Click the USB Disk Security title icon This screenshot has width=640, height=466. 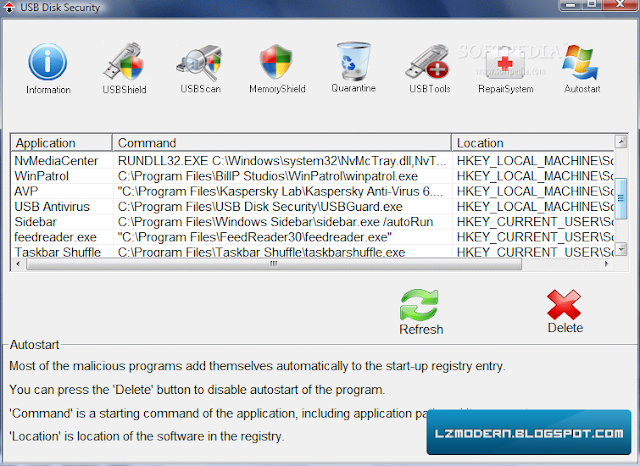9,7
